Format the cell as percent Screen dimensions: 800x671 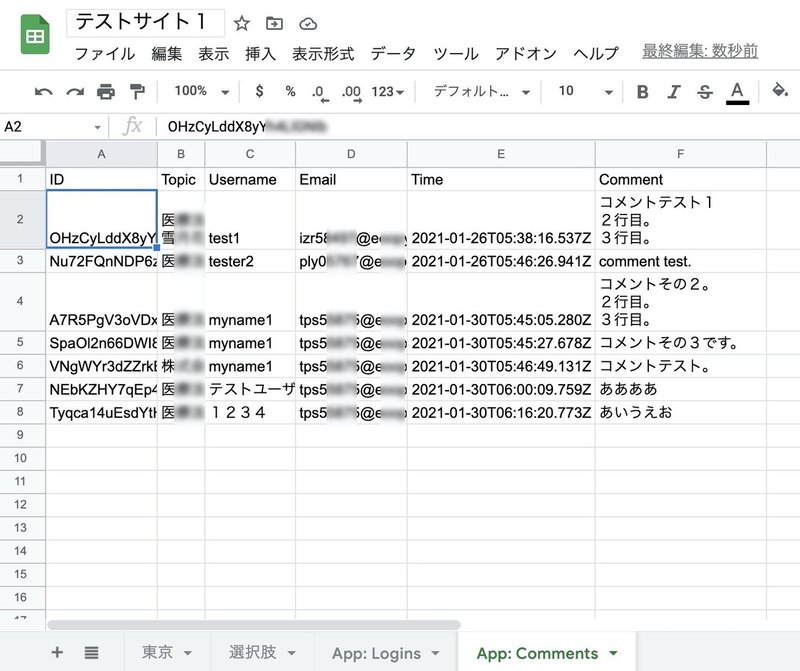[290, 91]
